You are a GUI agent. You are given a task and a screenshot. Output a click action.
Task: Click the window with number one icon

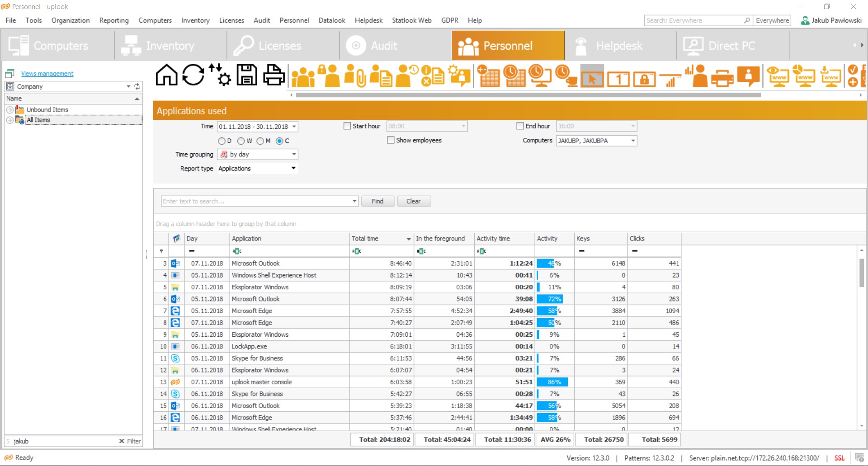click(618, 79)
